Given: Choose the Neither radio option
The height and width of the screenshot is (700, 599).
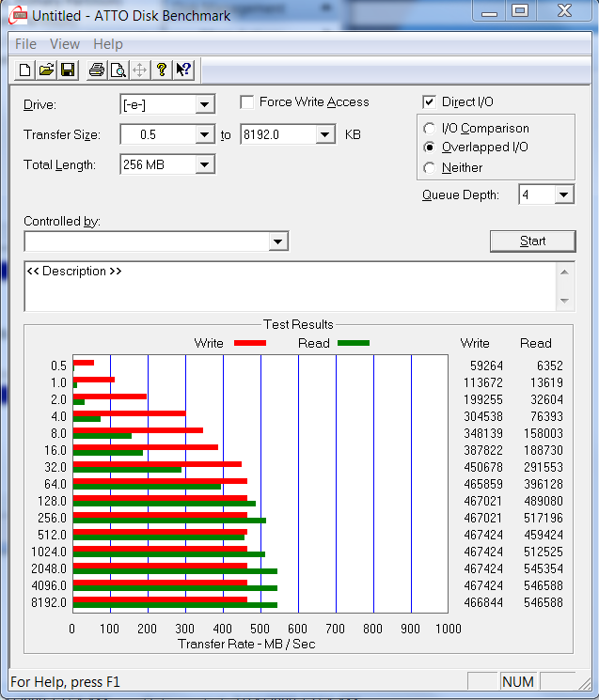Looking at the screenshot, I should (430, 167).
